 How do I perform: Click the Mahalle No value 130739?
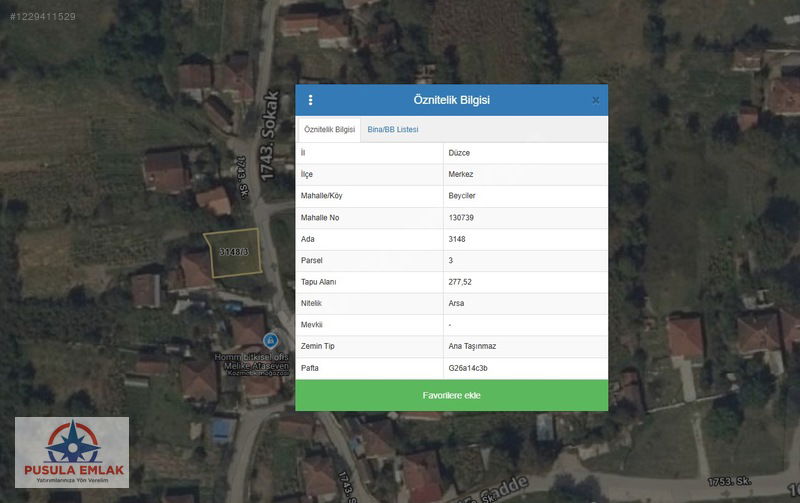pyautogui.click(x=461, y=217)
